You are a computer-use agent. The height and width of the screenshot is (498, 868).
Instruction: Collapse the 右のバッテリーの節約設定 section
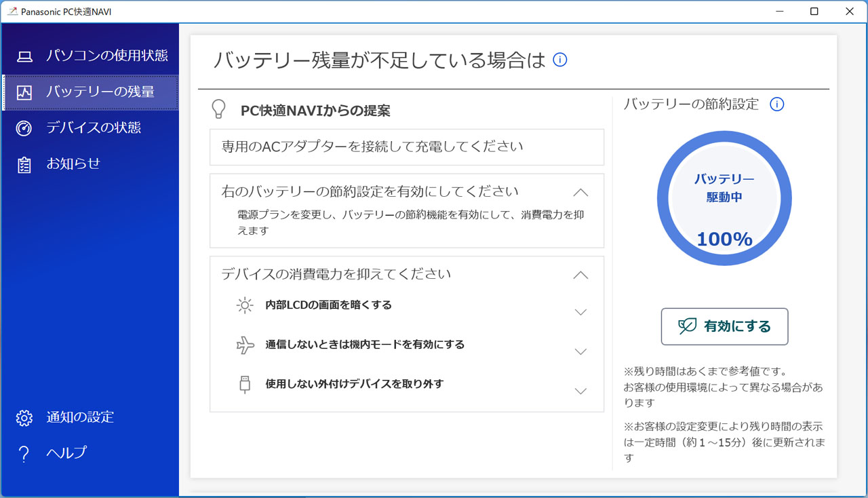pos(580,192)
